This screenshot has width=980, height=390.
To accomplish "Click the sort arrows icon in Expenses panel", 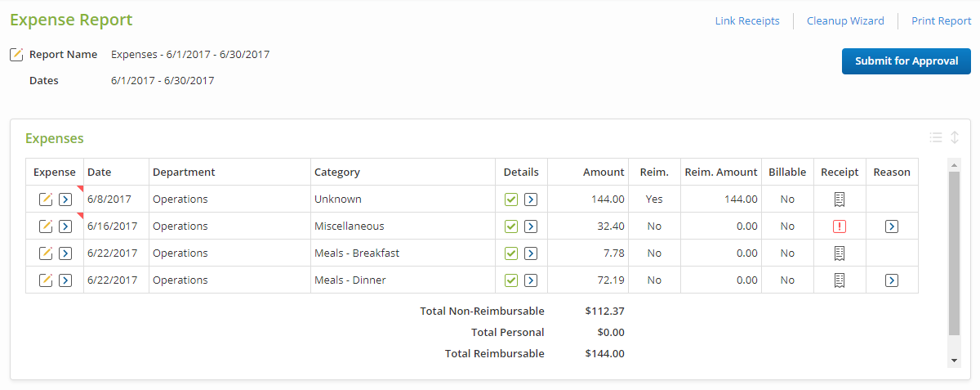I will pos(955,137).
